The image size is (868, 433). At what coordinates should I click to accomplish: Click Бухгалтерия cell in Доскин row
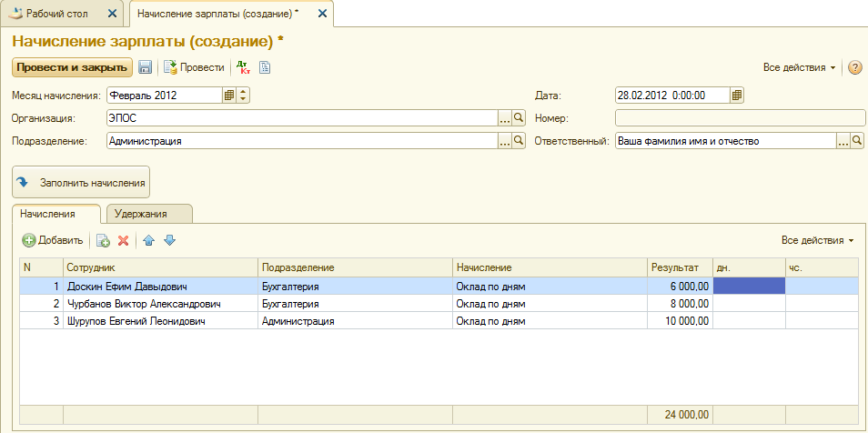356,287
